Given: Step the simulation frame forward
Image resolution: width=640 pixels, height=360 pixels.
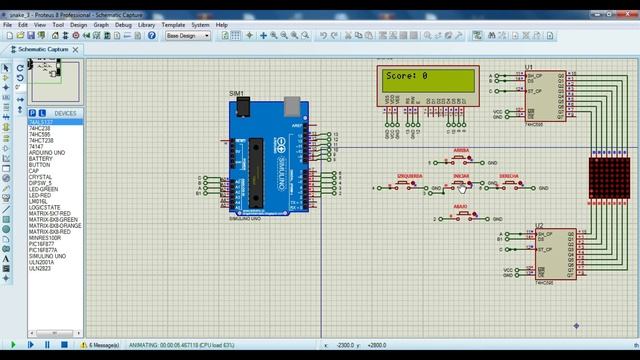Looking at the screenshot, I should [31, 345].
